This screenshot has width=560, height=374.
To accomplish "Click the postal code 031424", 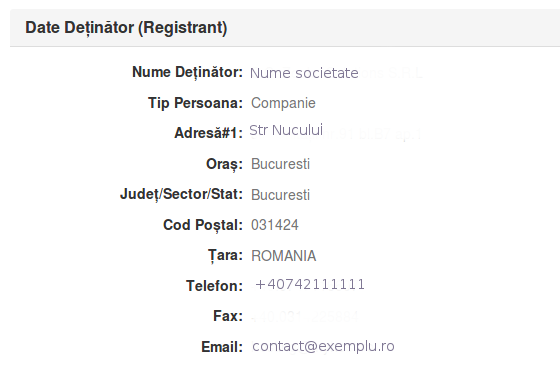I will pyautogui.click(x=275, y=225).
